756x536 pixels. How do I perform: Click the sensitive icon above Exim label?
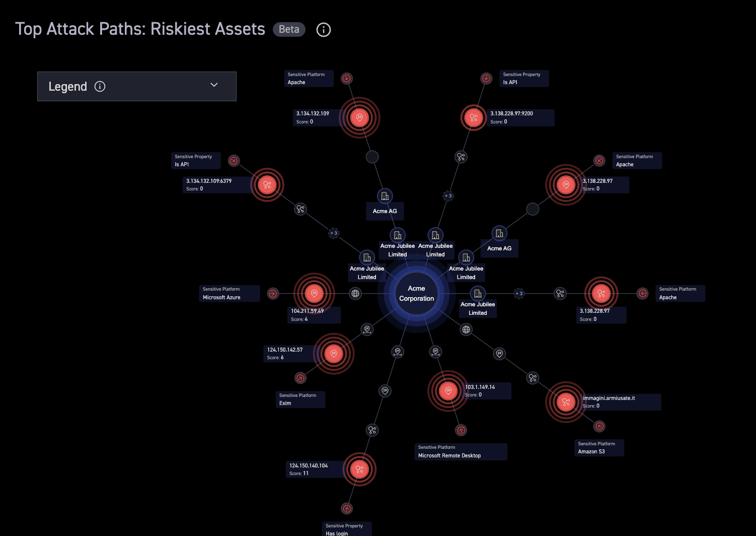coord(300,378)
